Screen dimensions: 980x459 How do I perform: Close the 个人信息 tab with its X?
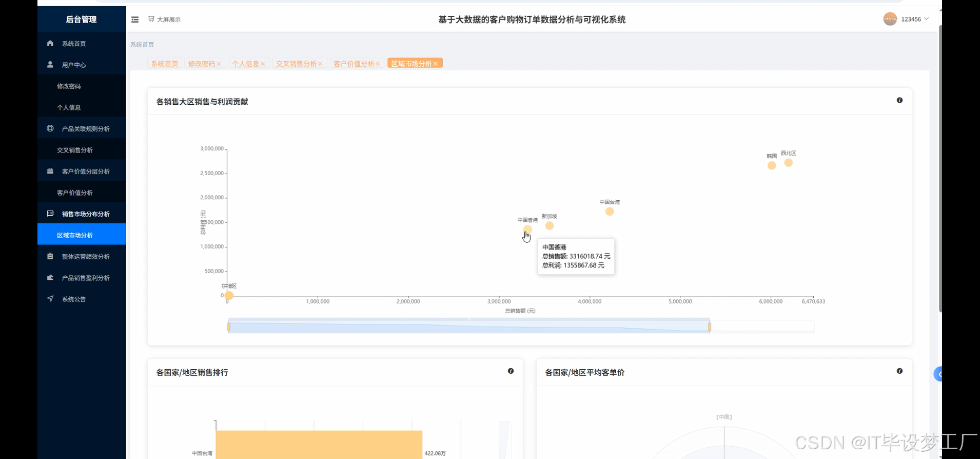(263, 64)
